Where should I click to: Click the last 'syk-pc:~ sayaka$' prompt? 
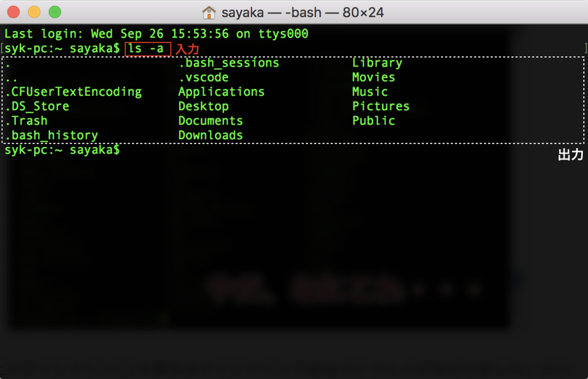[62, 150]
